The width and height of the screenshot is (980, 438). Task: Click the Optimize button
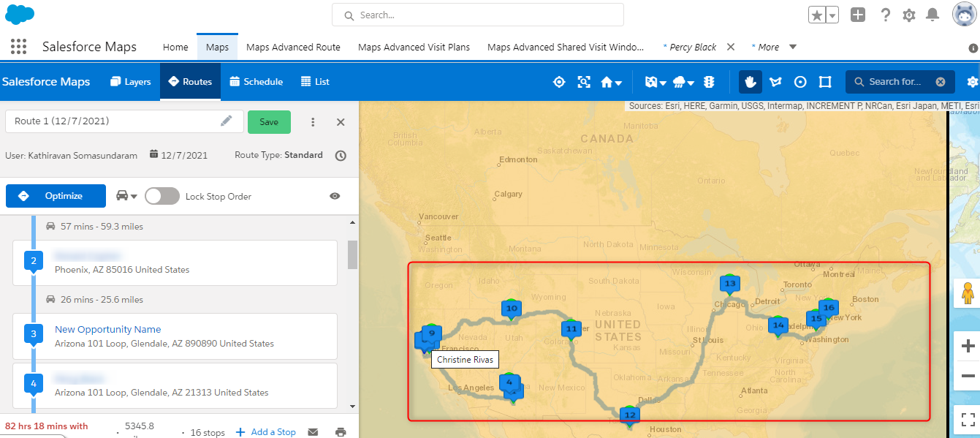pos(56,195)
